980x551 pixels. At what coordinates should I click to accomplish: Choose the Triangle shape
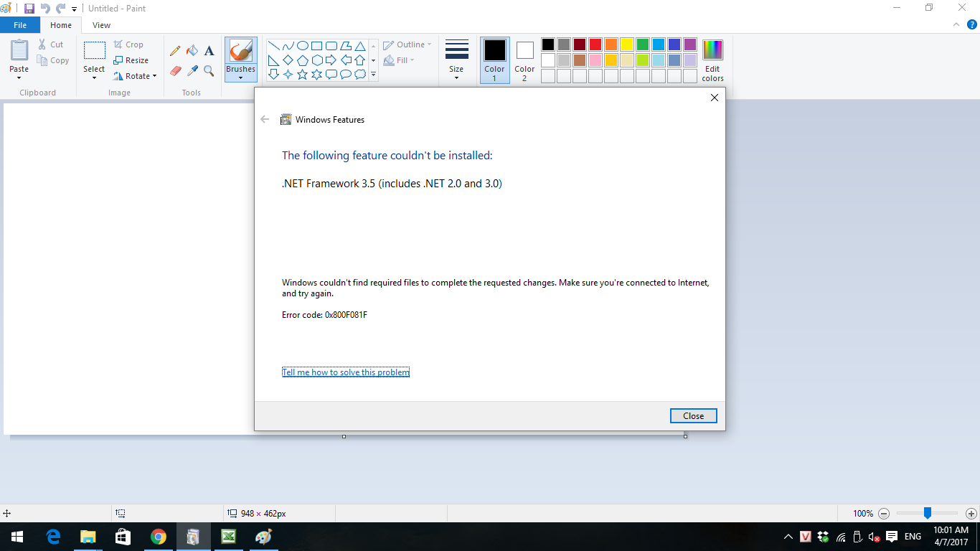(x=360, y=46)
